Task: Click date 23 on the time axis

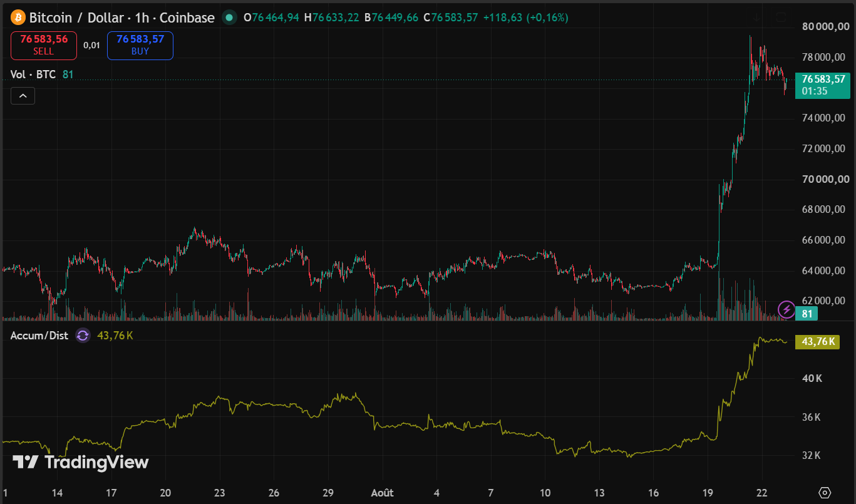Action: 220,493
